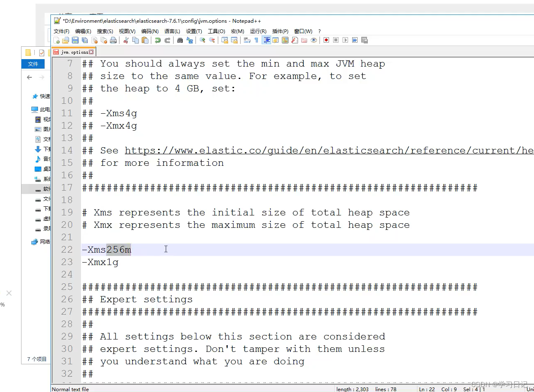Click the Zoom In toolbar icon

[202, 40]
